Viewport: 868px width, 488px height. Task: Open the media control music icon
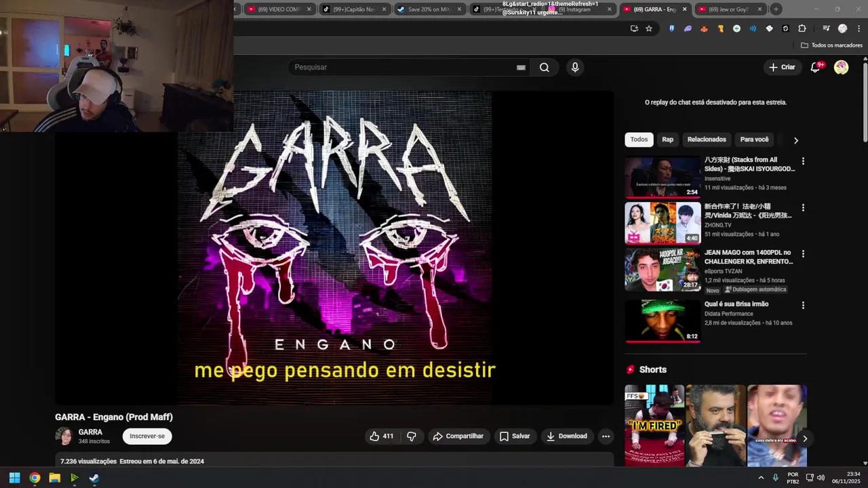coord(826,28)
